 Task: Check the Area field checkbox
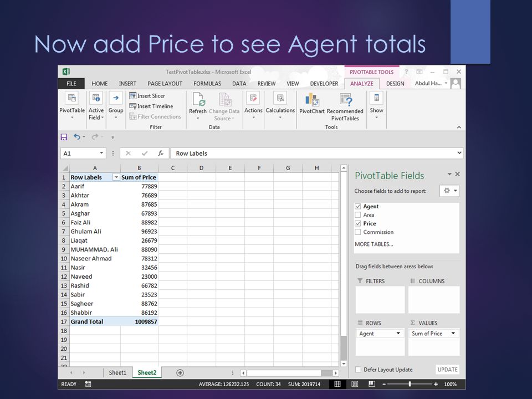coord(357,215)
